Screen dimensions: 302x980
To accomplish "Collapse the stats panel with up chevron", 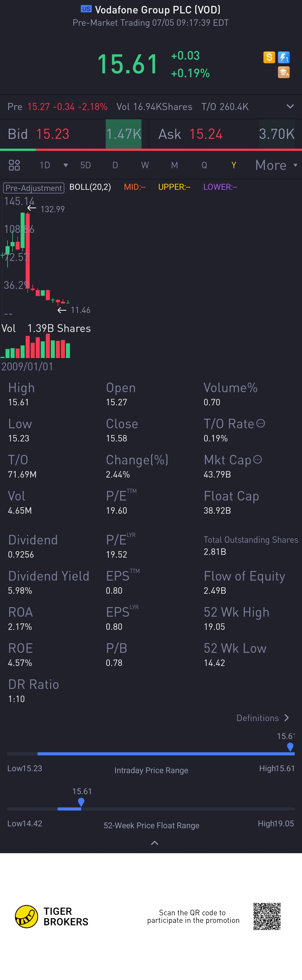I will point(155,843).
